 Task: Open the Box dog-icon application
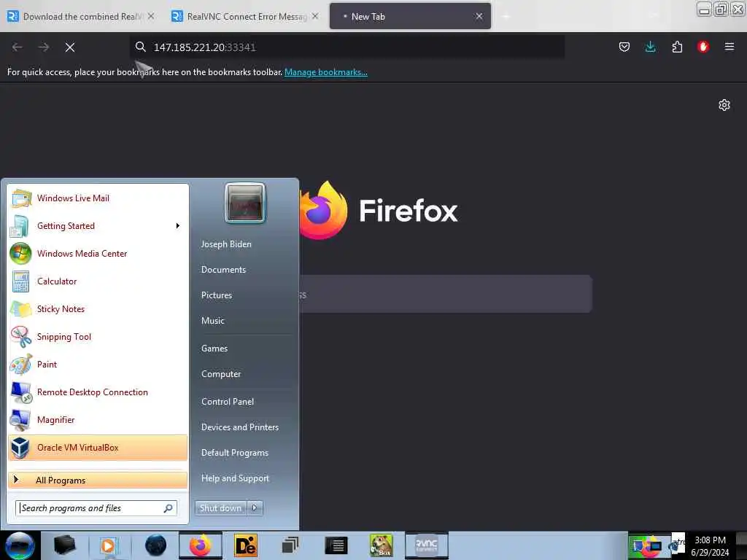[x=381, y=545]
